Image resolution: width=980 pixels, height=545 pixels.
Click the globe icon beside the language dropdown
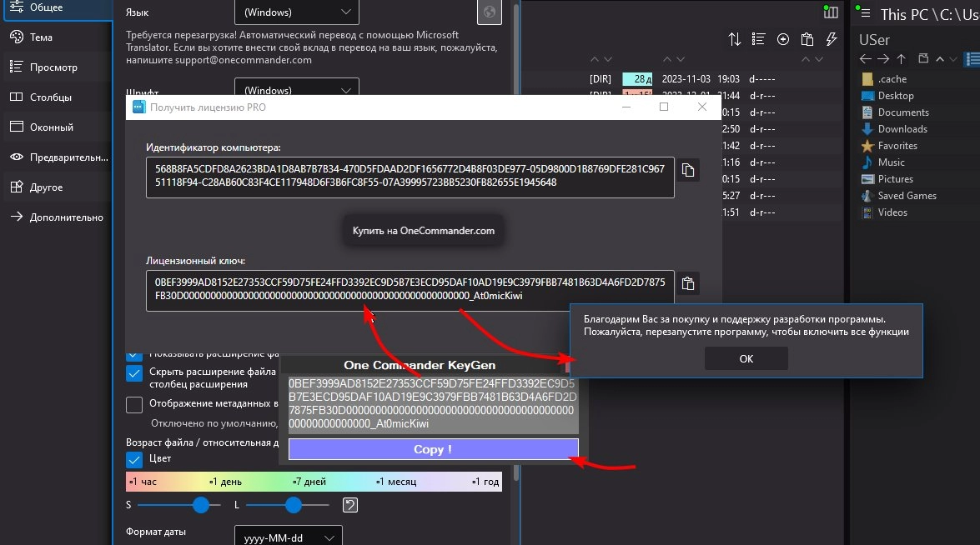click(x=490, y=12)
